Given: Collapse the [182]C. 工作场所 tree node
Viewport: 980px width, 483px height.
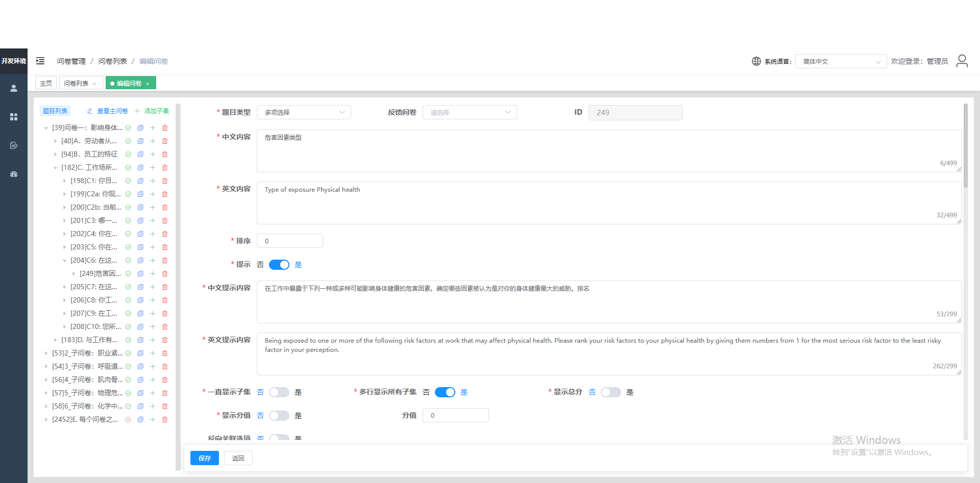Looking at the screenshot, I should click(55, 168).
